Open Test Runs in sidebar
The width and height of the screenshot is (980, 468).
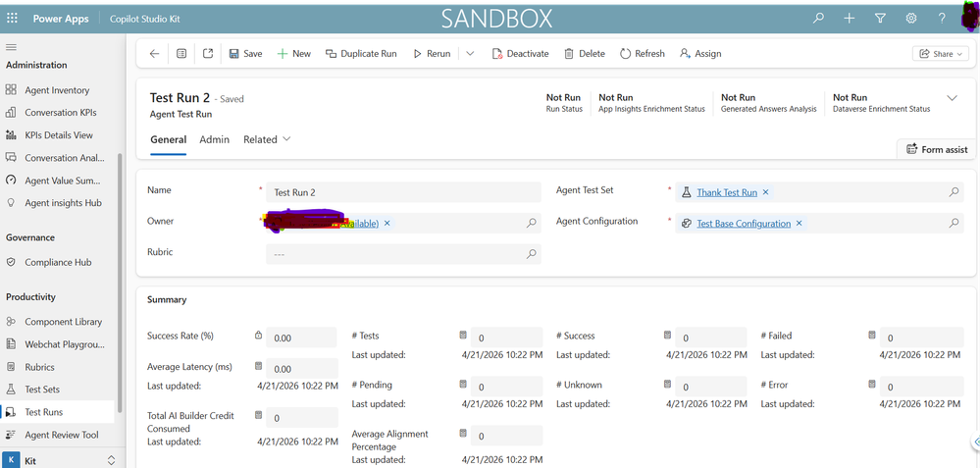58,412
